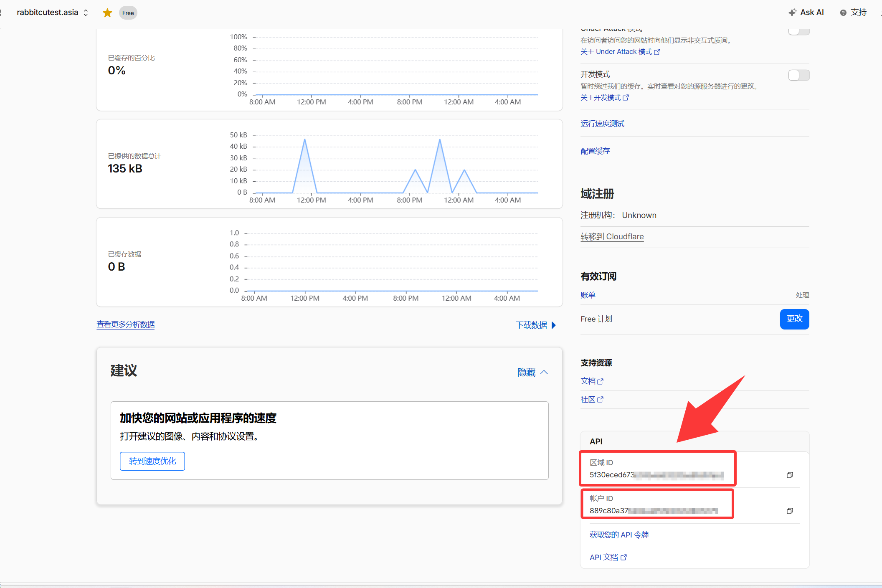The width and height of the screenshot is (882, 588).
Task: Copy the 区域 ID value
Action: coord(789,475)
